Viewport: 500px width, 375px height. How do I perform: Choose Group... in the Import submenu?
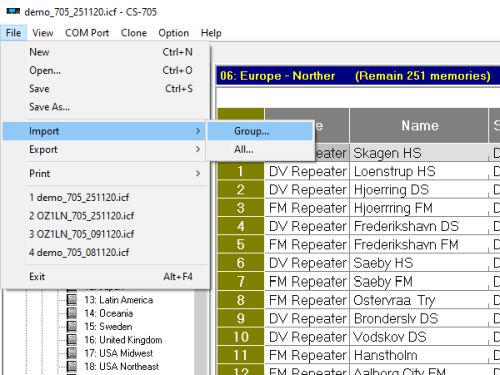click(260, 131)
